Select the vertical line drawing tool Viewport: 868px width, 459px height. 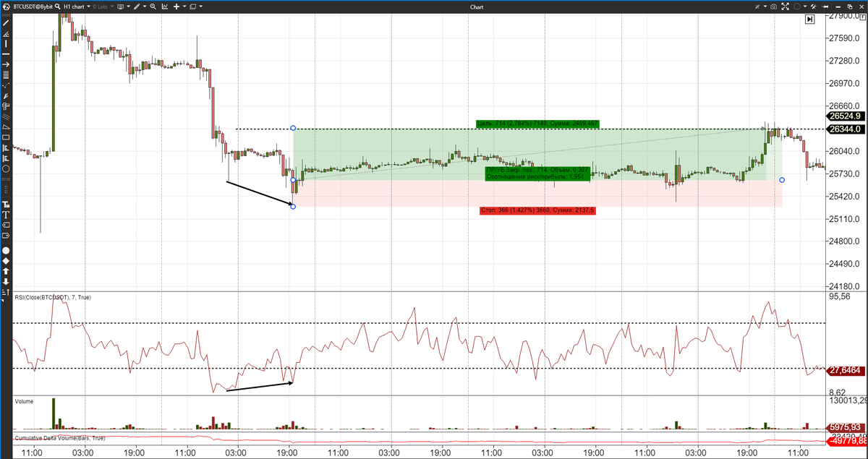coord(6,44)
